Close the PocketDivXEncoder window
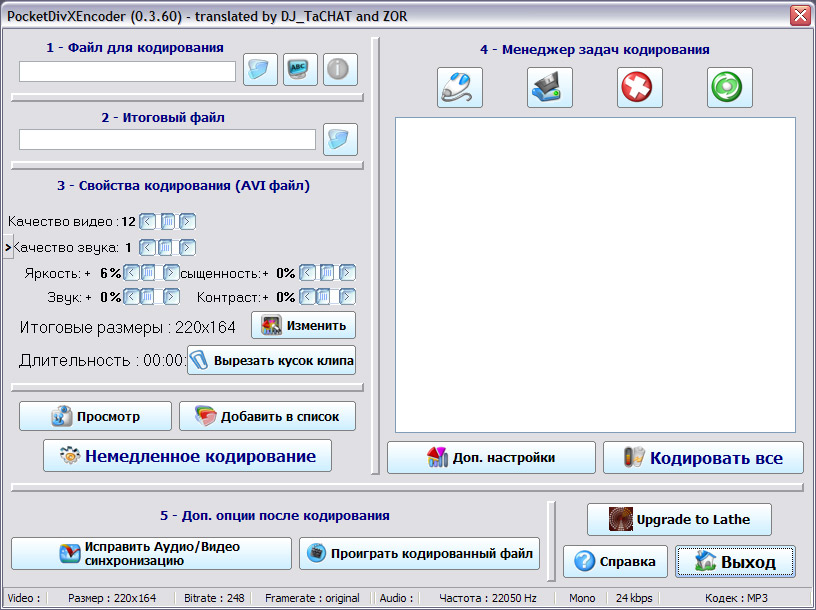The image size is (816, 610). click(x=800, y=16)
